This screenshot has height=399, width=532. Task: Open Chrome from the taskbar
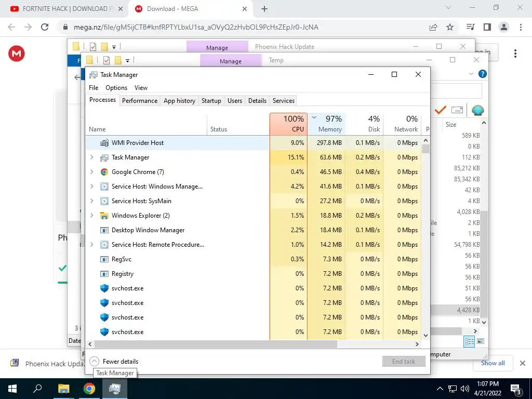click(x=89, y=389)
